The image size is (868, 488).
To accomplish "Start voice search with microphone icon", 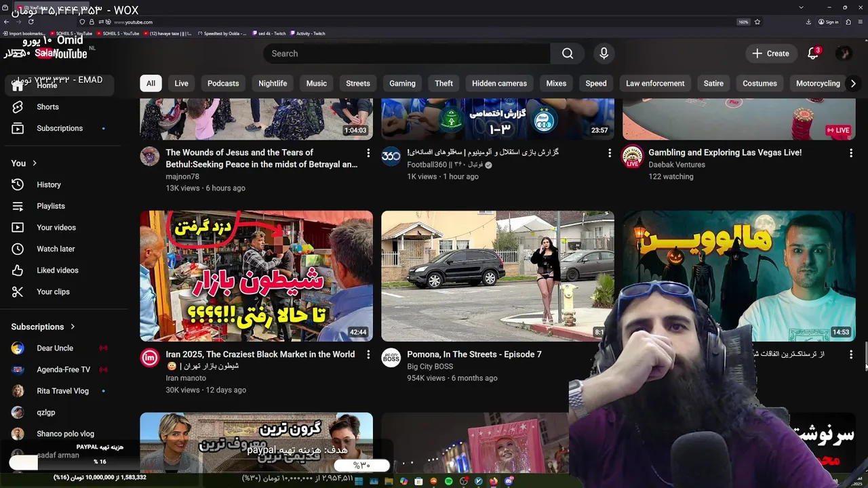I will [x=604, y=54].
